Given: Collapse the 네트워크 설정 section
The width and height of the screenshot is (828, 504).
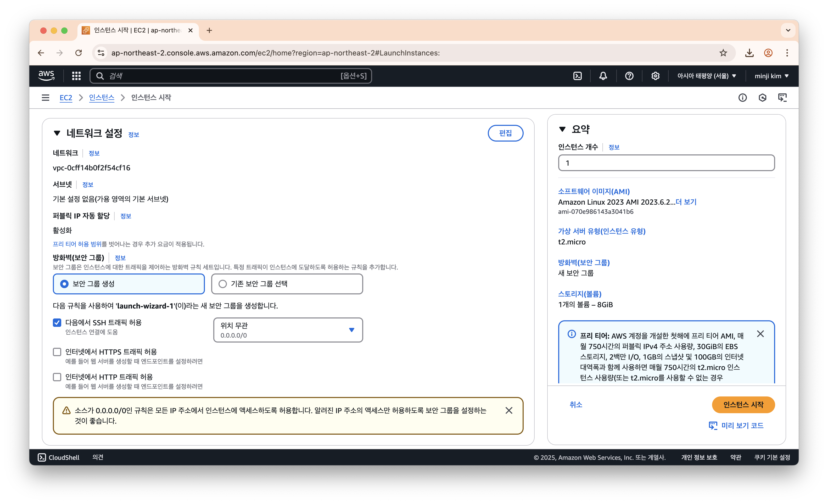Looking at the screenshot, I should 57,133.
